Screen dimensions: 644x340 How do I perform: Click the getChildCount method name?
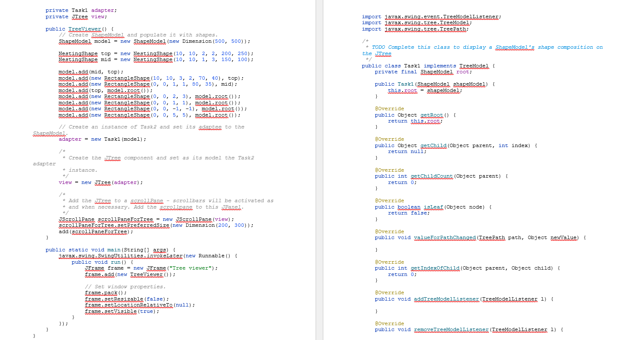[432, 176]
